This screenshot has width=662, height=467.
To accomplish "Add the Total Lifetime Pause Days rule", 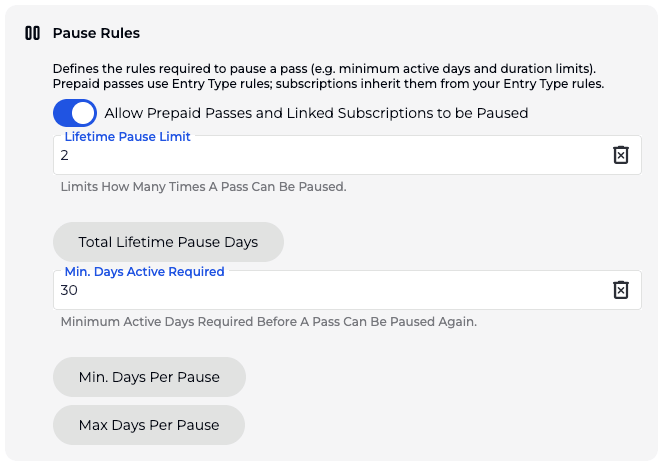I will click(x=168, y=242).
